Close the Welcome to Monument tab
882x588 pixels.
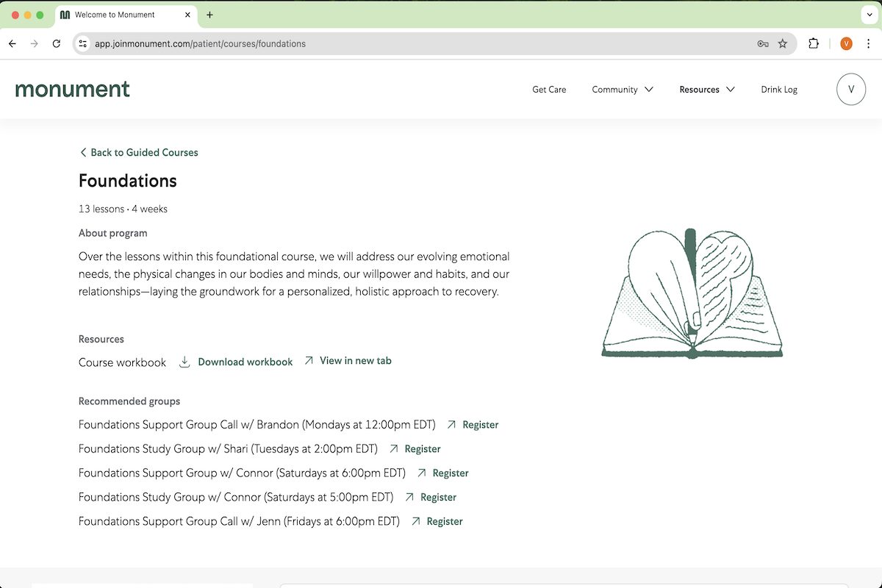pos(187,15)
